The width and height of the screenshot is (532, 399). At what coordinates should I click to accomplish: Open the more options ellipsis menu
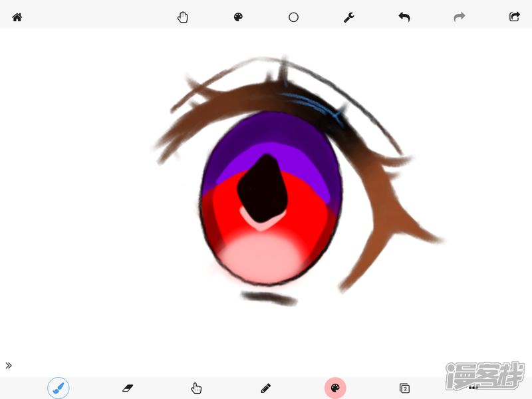click(x=473, y=387)
